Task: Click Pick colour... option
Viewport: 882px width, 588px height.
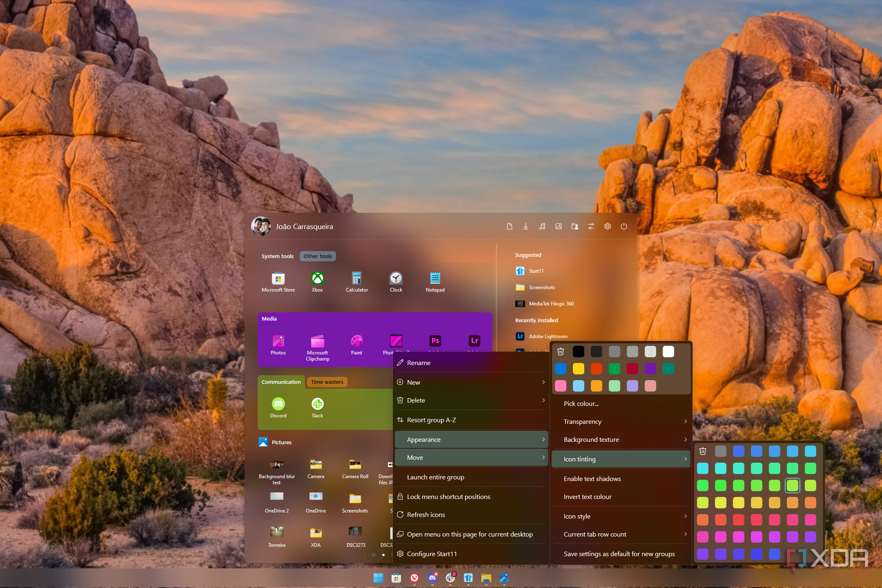Action: tap(621, 403)
